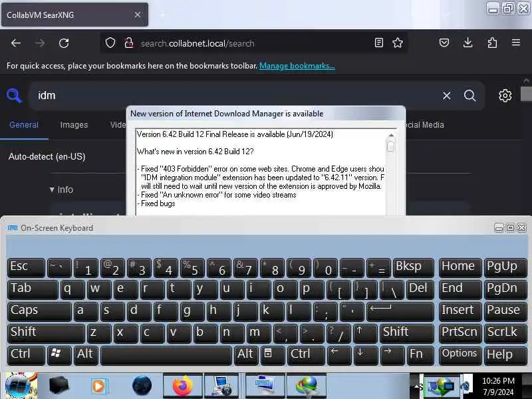Select the CollabVM SearXNG browser tab
Image resolution: width=532 pixels, height=399 pixels.
point(74,15)
